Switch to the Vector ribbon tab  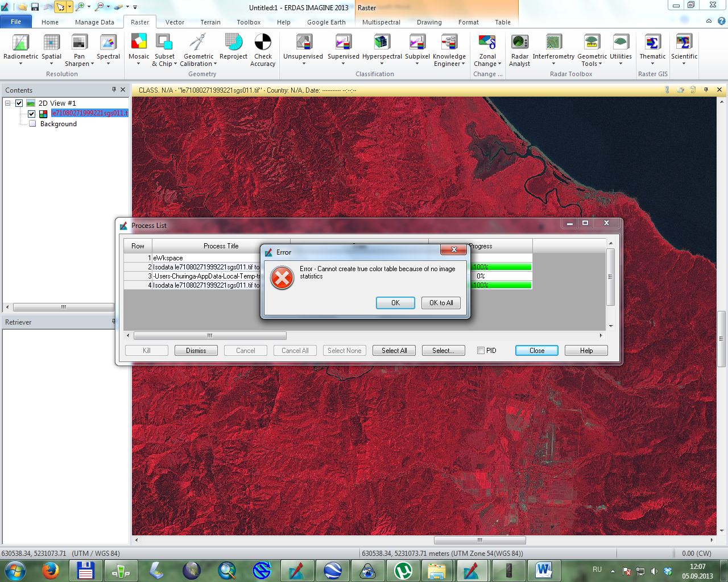tap(175, 22)
